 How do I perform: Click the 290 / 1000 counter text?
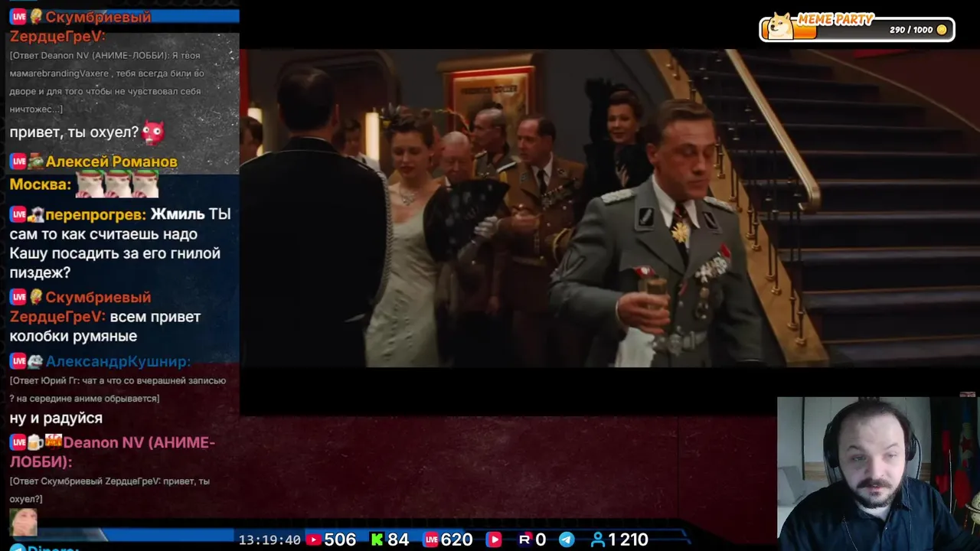click(911, 30)
